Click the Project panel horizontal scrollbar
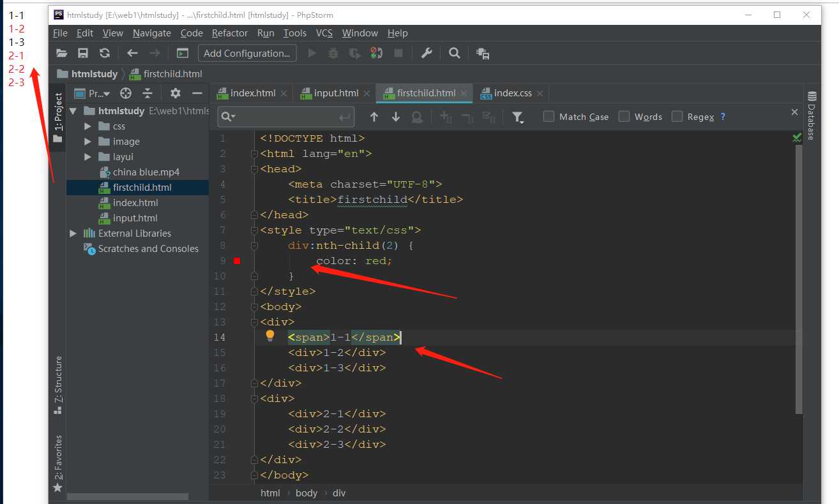Image resolution: width=839 pixels, height=504 pixels. click(127, 496)
